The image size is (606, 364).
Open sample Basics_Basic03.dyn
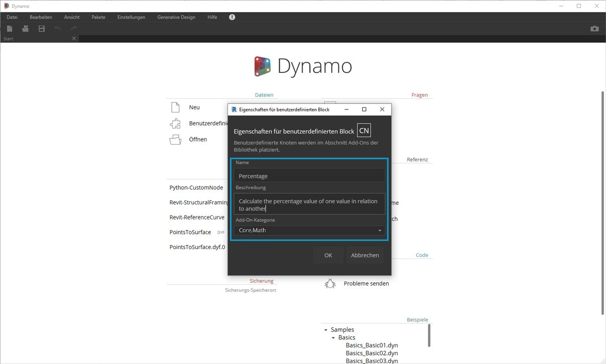click(372, 360)
